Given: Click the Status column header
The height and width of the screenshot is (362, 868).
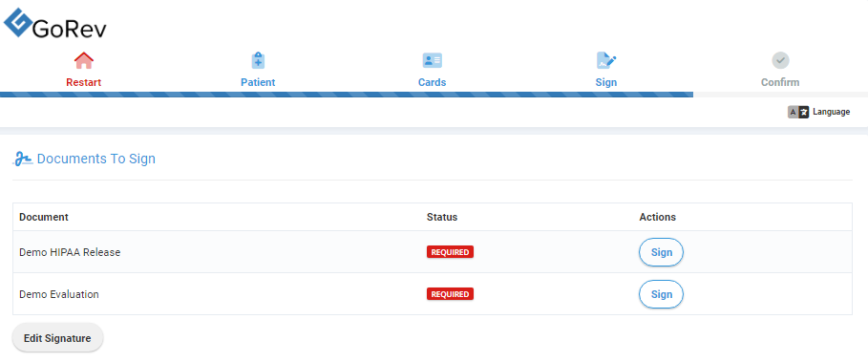Looking at the screenshot, I should pyautogui.click(x=442, y=217).
